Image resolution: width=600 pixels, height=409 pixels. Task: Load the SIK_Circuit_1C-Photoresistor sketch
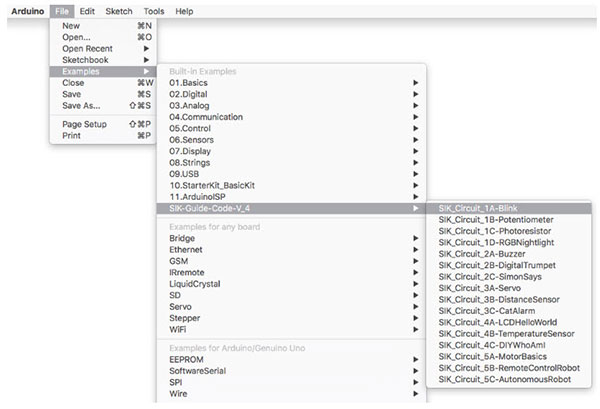click(509, 231)
